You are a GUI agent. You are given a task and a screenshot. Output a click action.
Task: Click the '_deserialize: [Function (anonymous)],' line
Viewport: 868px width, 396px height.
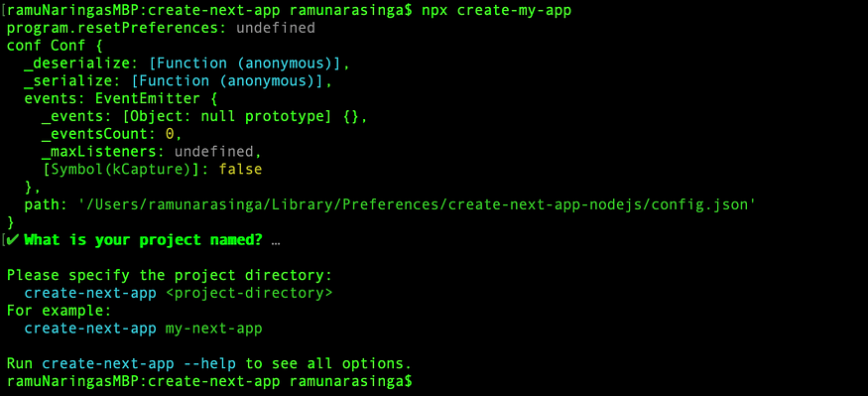[x=187, y=64]
